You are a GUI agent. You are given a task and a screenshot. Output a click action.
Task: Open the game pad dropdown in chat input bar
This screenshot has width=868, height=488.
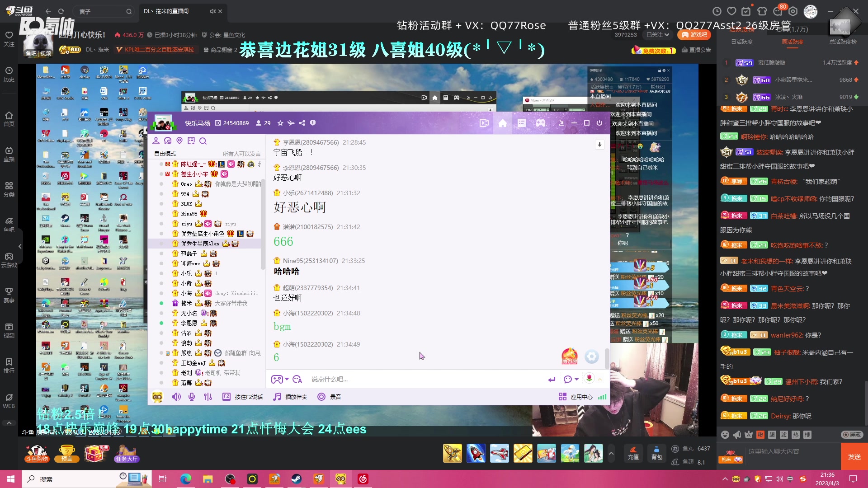click(x=280, y=379)
